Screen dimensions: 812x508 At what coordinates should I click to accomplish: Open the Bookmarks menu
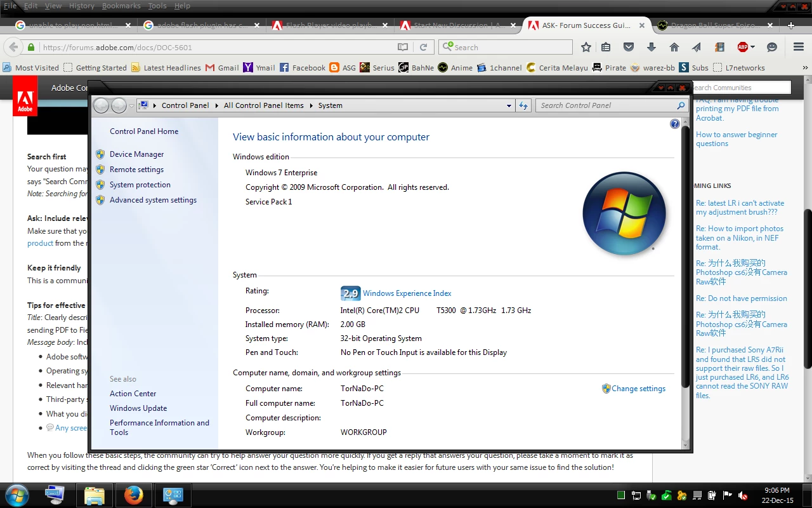[121, 6]
